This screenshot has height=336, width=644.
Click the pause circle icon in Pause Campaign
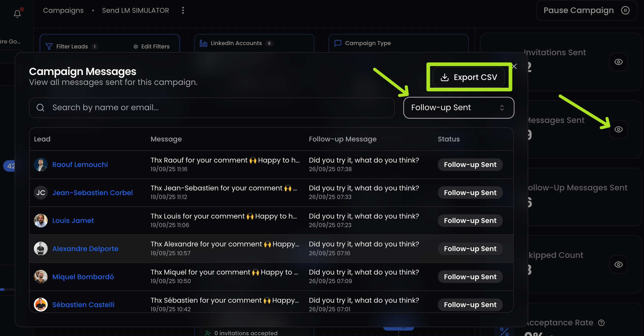[x=626, y=10]
